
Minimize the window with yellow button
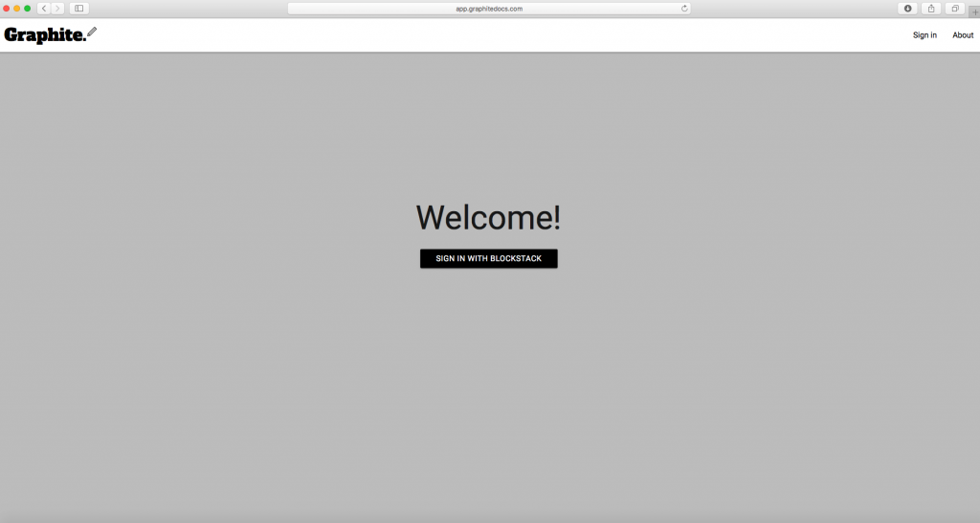pos(17,8)
